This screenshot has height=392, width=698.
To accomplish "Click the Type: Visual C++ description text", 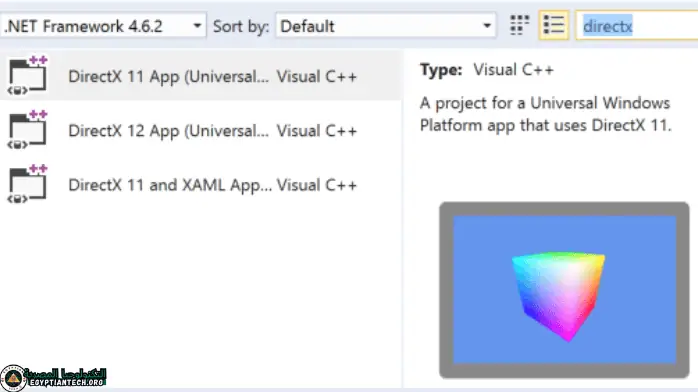I will (487, 70).
